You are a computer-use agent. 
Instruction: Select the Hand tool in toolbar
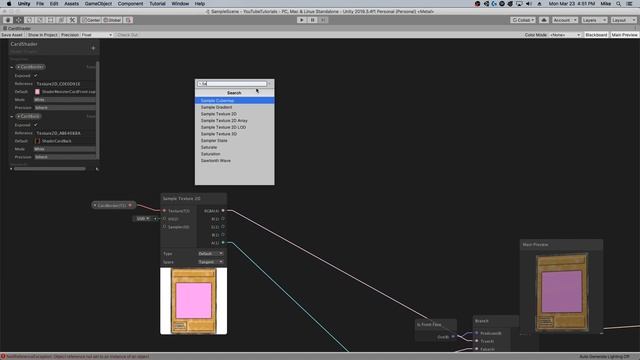pos(8,20)
